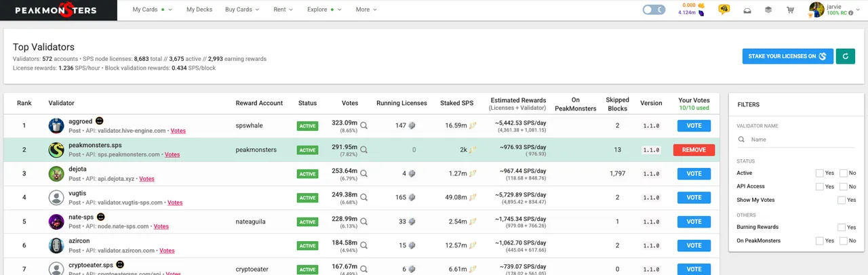Inspect nate-sps votes magnifier icon
The image size is (868, 275).
[x=364, y=221]
